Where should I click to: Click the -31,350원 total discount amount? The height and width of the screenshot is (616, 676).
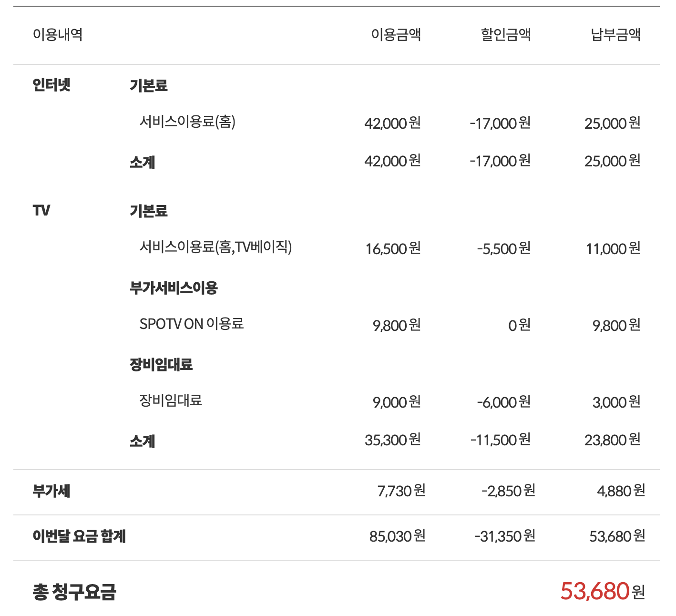[504, 536]
